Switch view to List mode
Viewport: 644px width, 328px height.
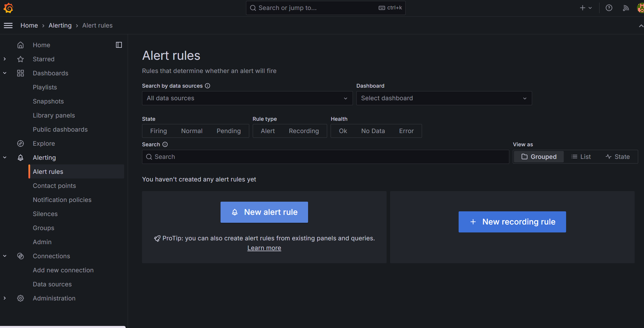point(581,157)
